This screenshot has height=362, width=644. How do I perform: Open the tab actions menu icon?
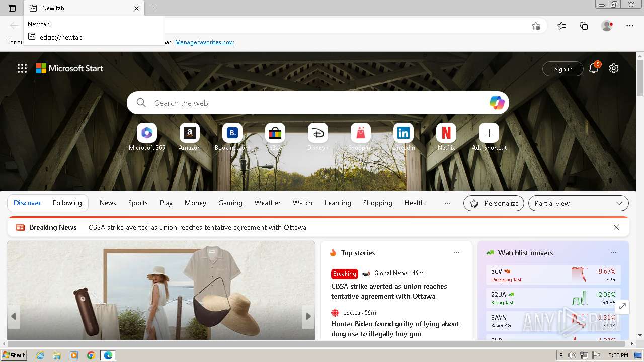[12, 8]
